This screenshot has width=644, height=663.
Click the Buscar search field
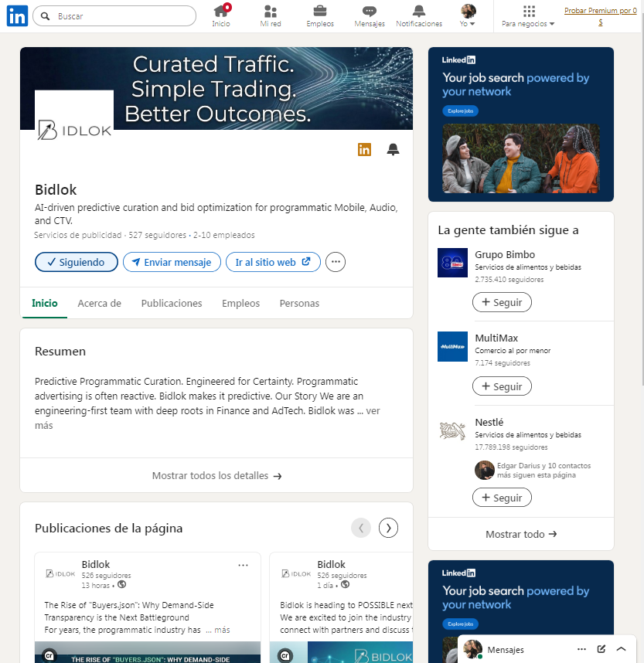coord(114,16)
